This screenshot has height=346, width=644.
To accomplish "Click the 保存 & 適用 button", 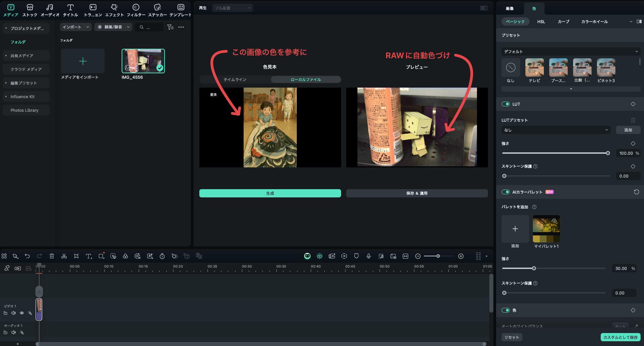I will pyautogui.click(x=417, y=193).
